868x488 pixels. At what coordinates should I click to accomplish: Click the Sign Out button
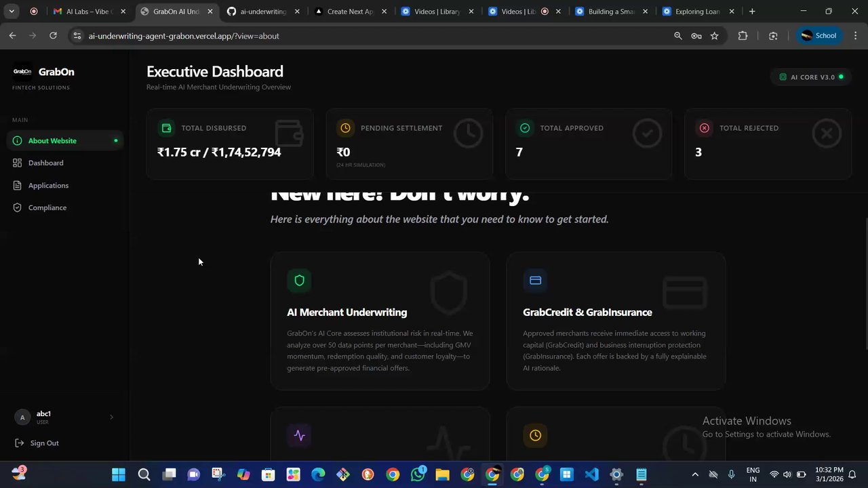click(x=37, y=443)
